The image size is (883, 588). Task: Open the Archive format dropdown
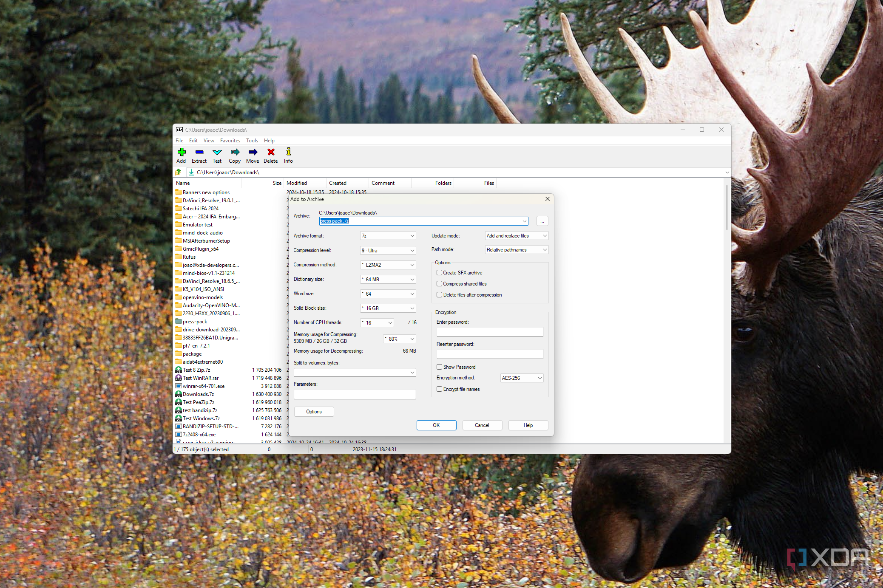(x=388, y=236)
